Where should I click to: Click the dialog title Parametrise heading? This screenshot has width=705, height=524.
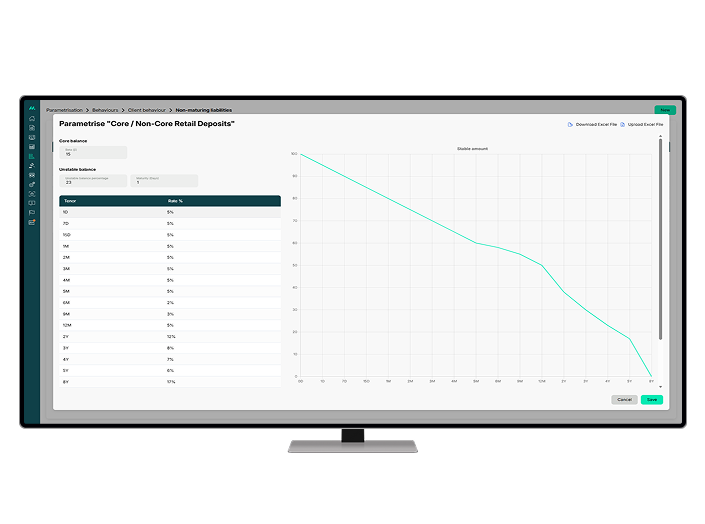click(x=147, y=124)
